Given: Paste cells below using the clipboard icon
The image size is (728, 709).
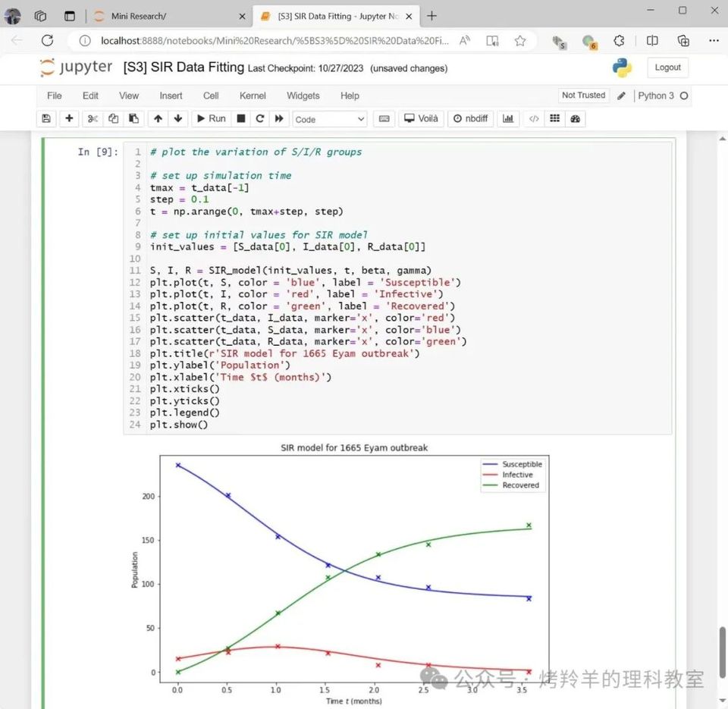Looking at the screenshot, I should (134, 119).
